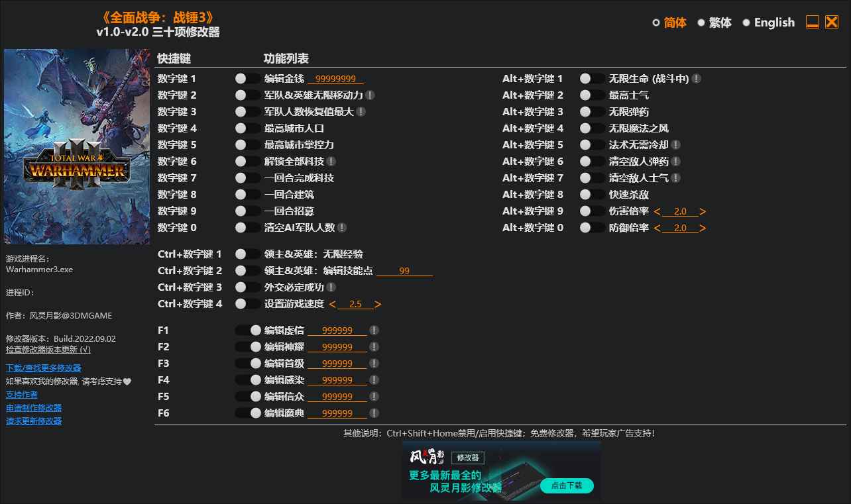Open 支持作者 link
The width and height of the screenshot is (851, 504).
[22, 395]
